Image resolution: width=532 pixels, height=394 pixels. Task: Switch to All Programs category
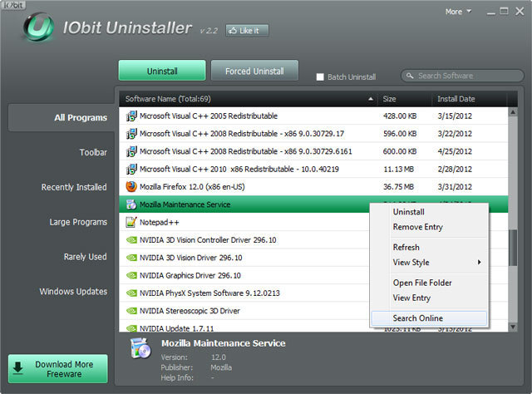click(62, 118)
